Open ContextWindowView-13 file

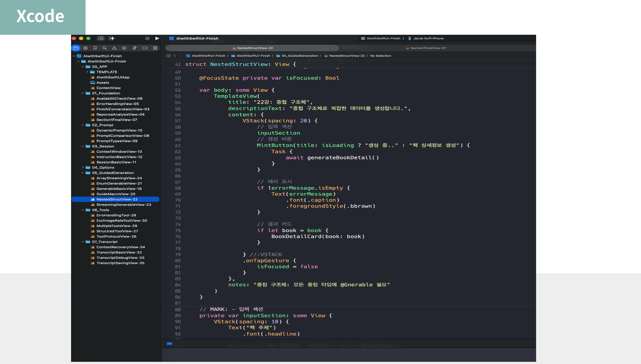point(119,152)
